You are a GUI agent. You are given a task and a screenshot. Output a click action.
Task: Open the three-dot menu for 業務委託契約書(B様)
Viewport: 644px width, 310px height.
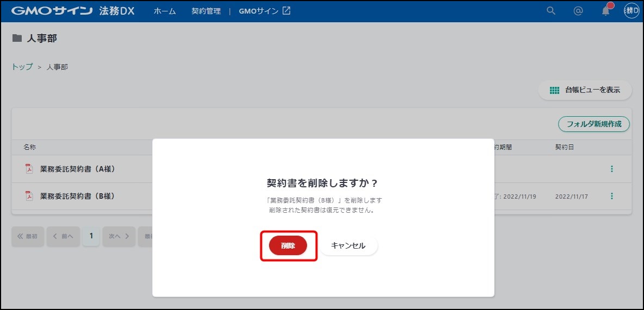click(612, 197)
